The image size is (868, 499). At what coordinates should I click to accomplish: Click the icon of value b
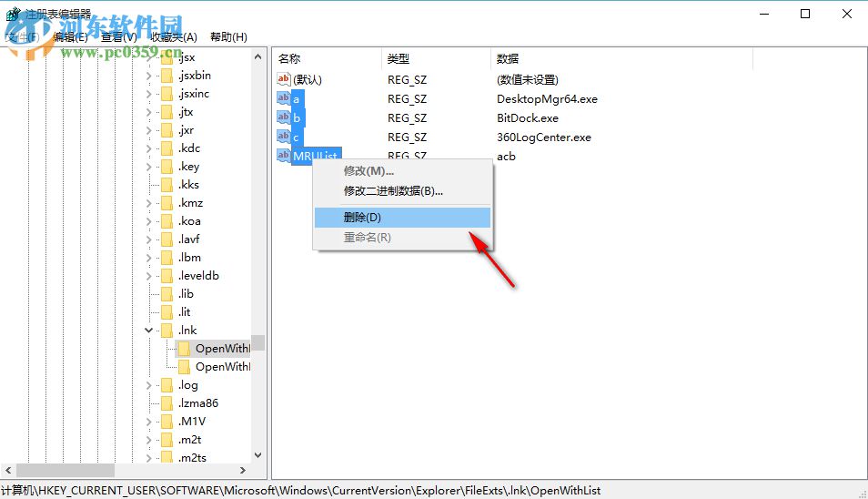pyautogui.click(x=284, y=117)
